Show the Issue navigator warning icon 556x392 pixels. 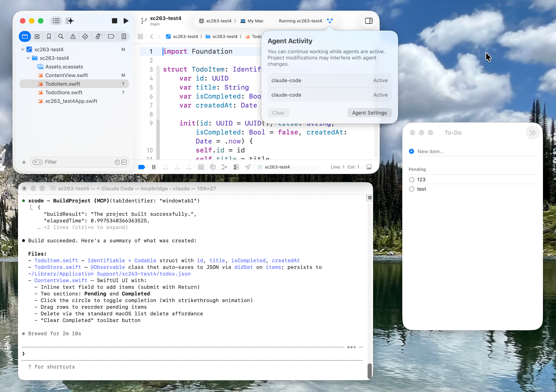tap(73, 36)
